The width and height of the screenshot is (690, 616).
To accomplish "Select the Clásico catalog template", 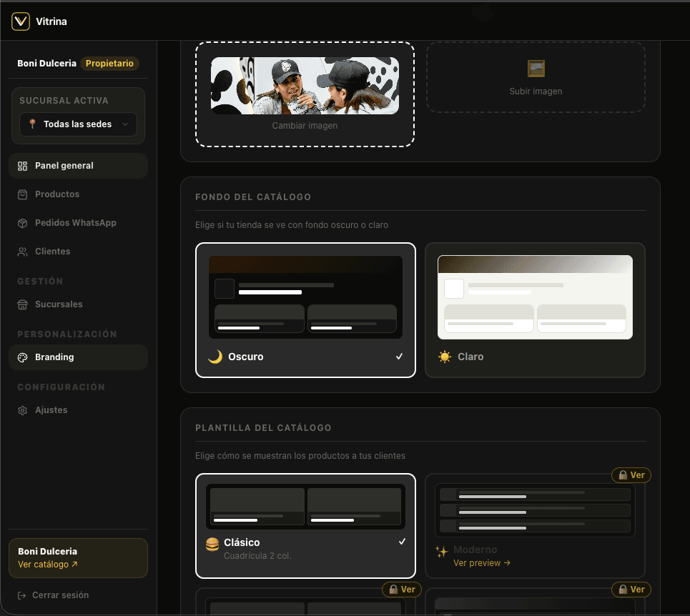I will point(305,525).
